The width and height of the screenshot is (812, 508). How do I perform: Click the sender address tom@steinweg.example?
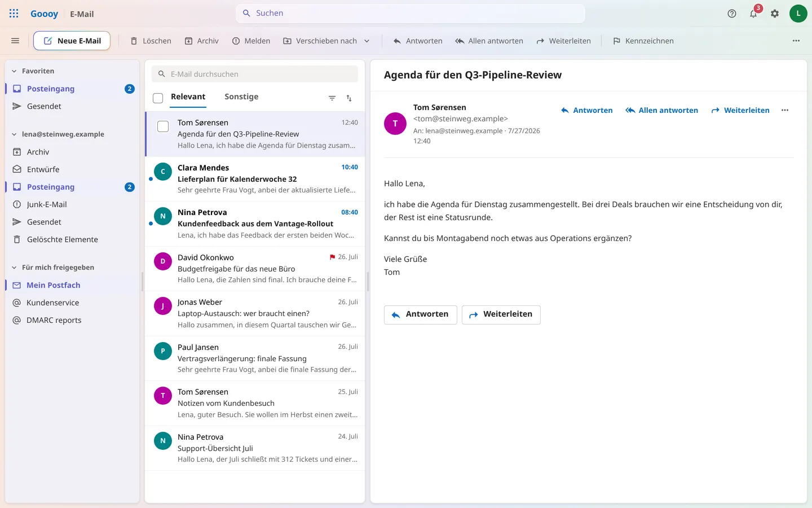click(x=461, y=119)
